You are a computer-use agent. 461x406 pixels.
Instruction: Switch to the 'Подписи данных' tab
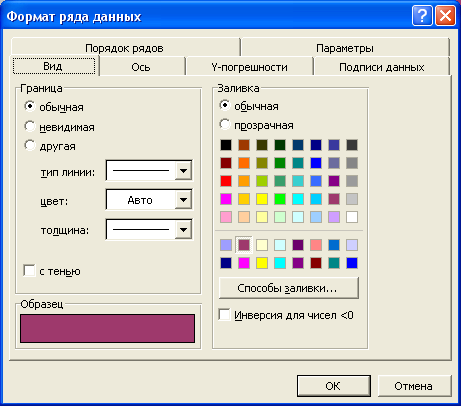tap(381, 67)
